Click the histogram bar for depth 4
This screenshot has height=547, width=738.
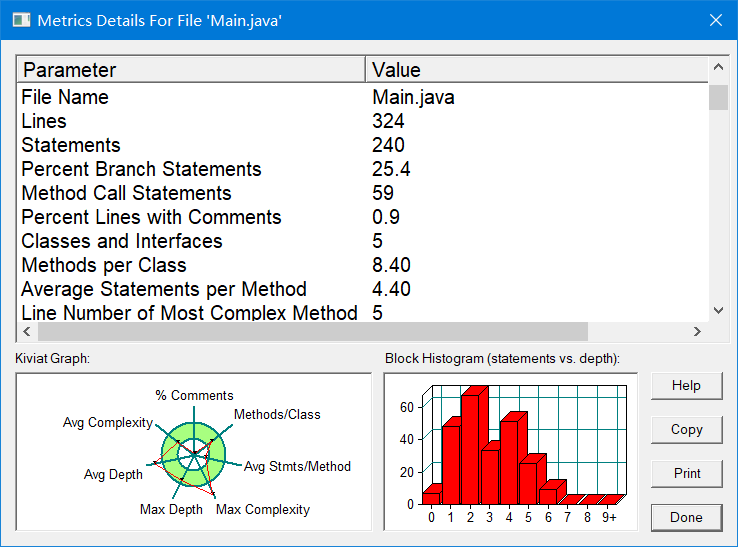coord(509,463)
